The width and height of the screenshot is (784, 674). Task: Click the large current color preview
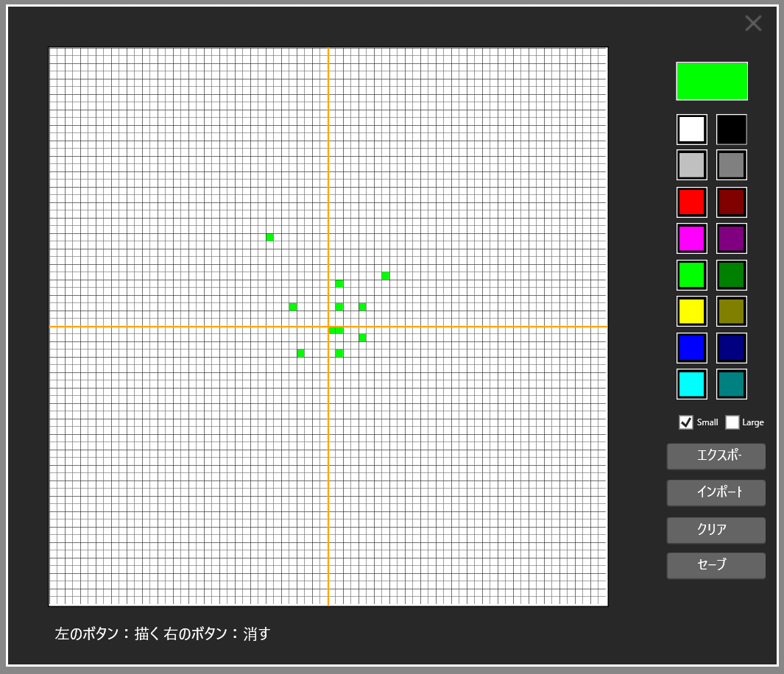[x=712, y=82]
